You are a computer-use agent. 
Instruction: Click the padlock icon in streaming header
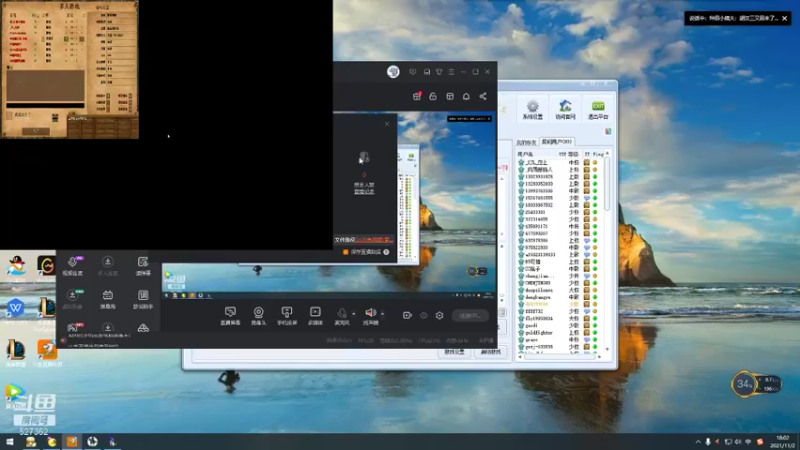click(433, 96)
